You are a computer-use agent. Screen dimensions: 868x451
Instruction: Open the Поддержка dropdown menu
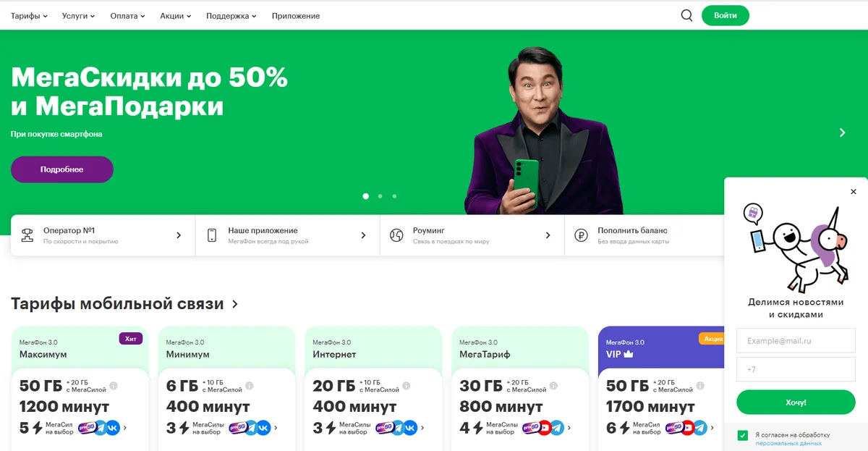pyautogui.click(x=231, y=16)
